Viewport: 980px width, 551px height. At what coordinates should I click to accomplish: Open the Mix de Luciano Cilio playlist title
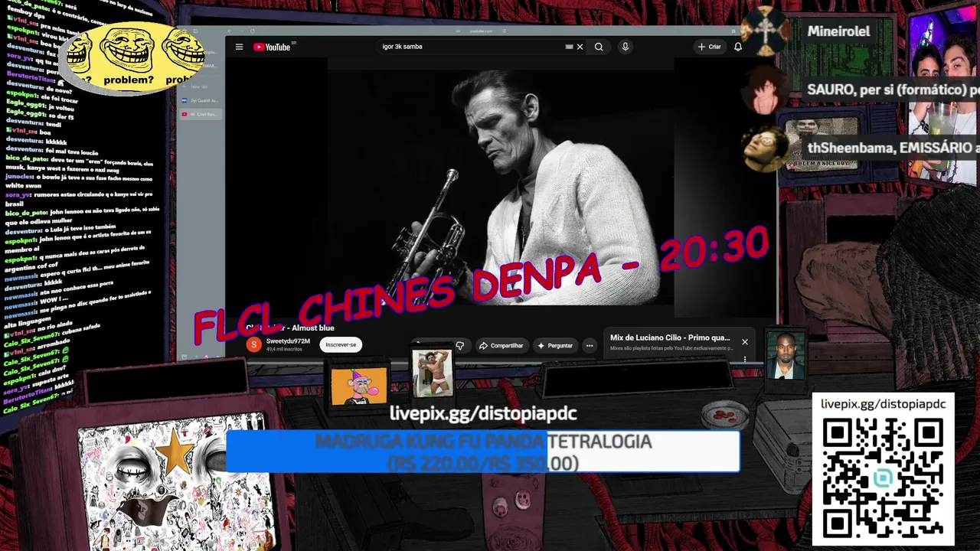[x=670, y=337]
